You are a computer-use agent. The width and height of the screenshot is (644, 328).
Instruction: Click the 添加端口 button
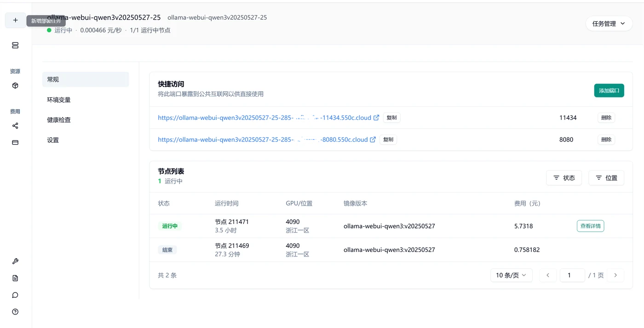609,91
